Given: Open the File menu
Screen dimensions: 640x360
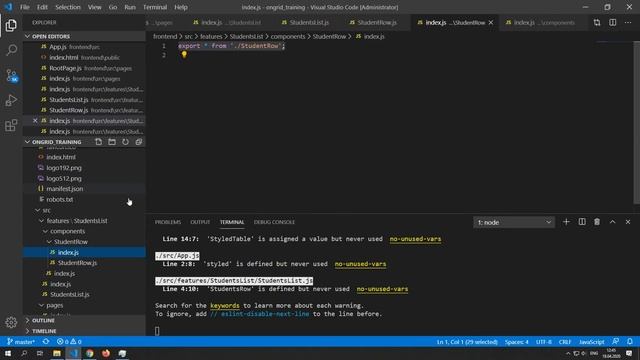Looking at the screenshot, I should coord(25,7).
